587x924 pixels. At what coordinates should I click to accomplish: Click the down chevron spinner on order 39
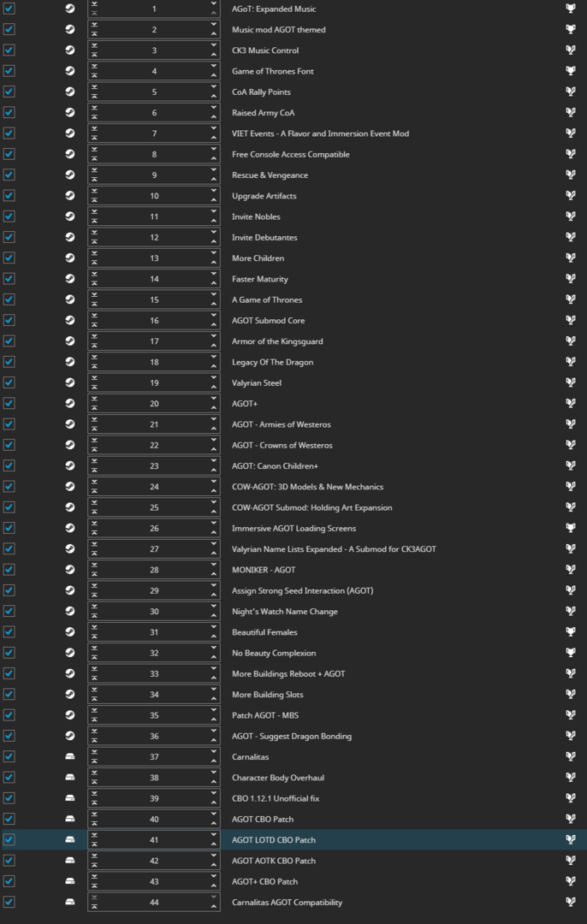point(213,793)
